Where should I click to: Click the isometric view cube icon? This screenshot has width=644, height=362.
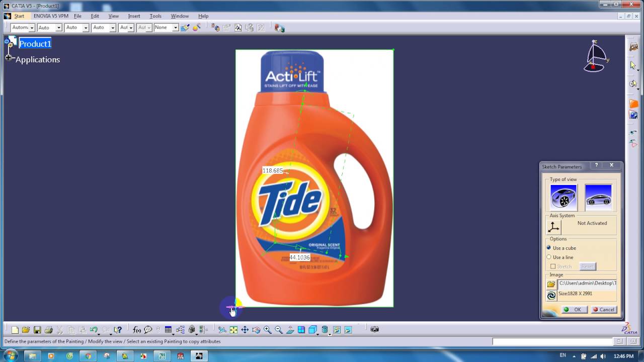312,330
